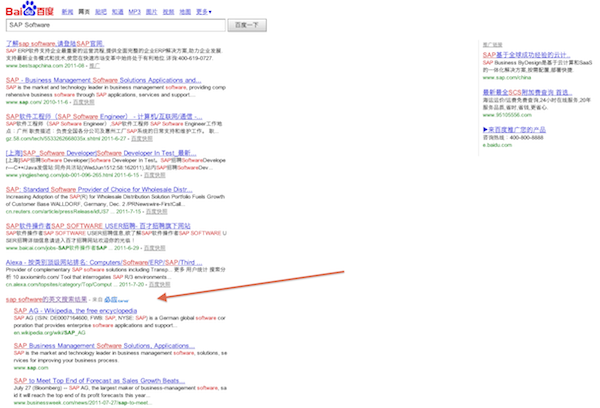Open SAP AG - Wikipedia, the free encyclopedia
600x408 pixels.
[75, 310]
